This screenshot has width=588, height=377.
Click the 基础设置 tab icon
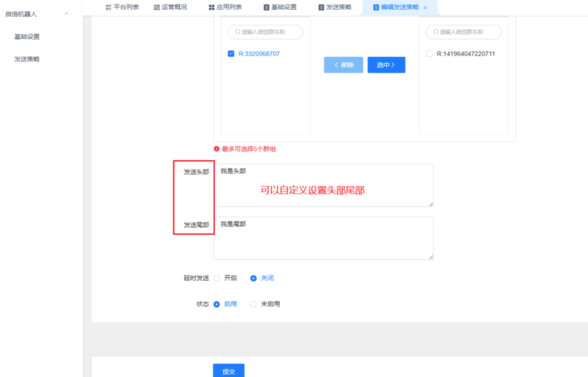click(266, 7)
